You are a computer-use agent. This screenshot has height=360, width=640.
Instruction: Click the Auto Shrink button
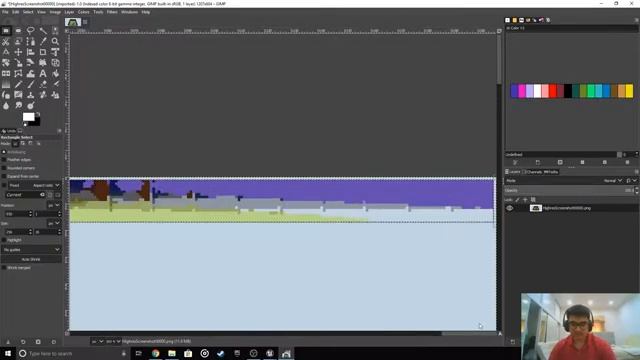[x=31, y=259]
